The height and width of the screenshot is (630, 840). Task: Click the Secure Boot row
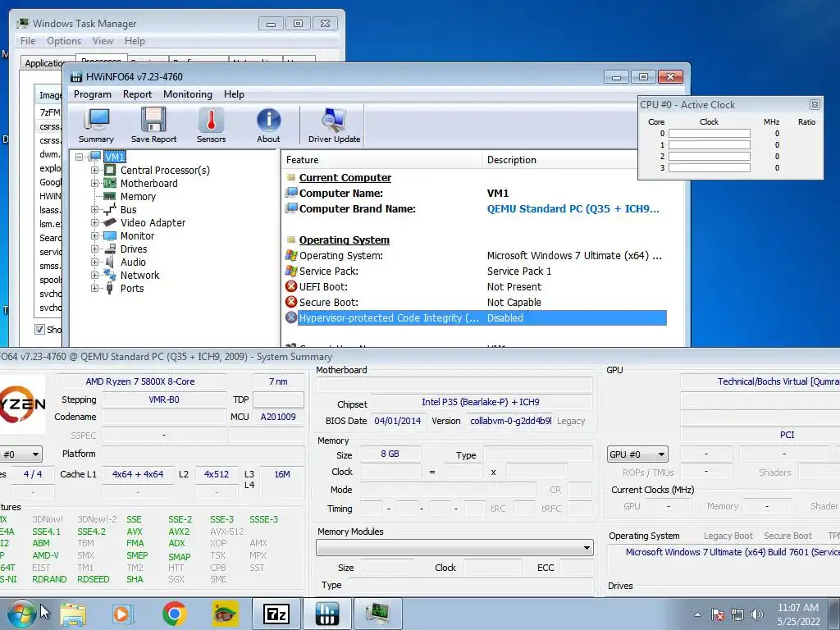click(x=476, y=302)
